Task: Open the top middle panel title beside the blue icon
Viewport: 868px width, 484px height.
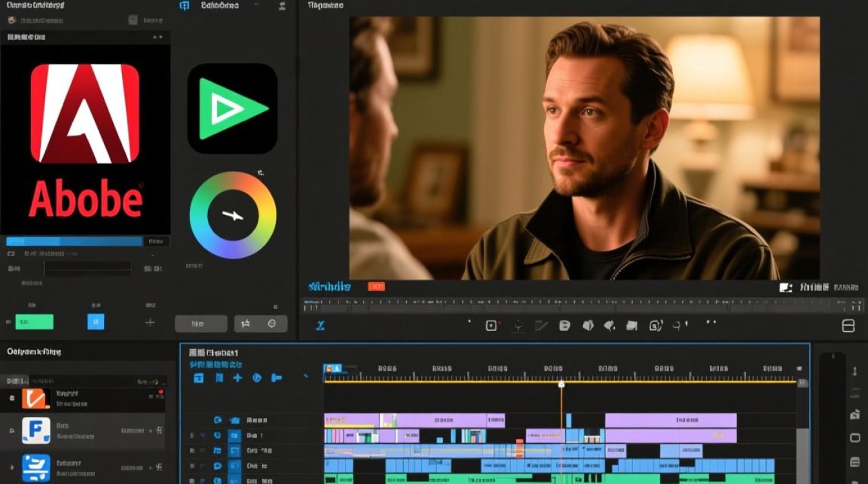Action: click(x=220, y=5)
